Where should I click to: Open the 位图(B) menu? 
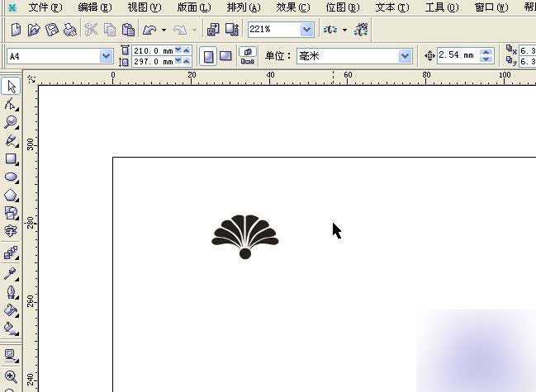343,7
